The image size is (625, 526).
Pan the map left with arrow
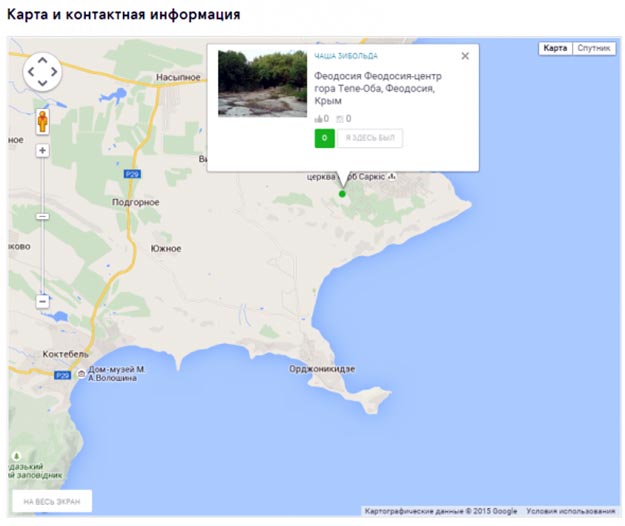pyautogui.click(x=31, y=72)
